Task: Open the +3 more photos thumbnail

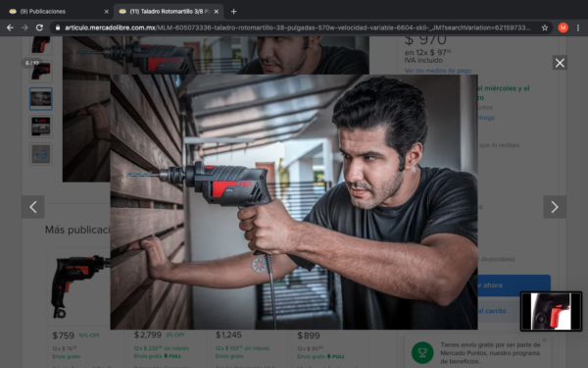Action: tap(41, 154)
